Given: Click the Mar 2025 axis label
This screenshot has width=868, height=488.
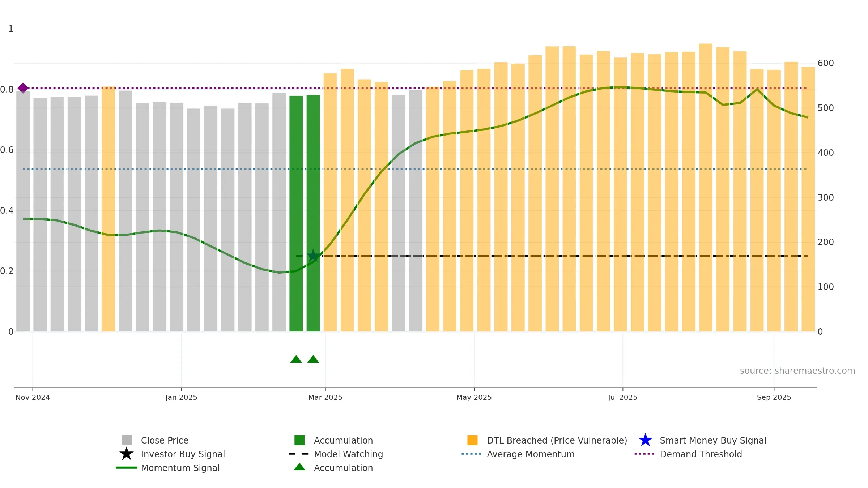Looking at the screenshot, I should [x=325, y=397].
